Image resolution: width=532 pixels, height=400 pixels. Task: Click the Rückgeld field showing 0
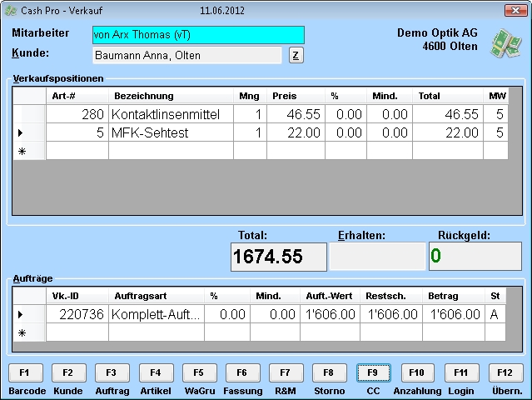pyautogui.click(x=475, y=256)
